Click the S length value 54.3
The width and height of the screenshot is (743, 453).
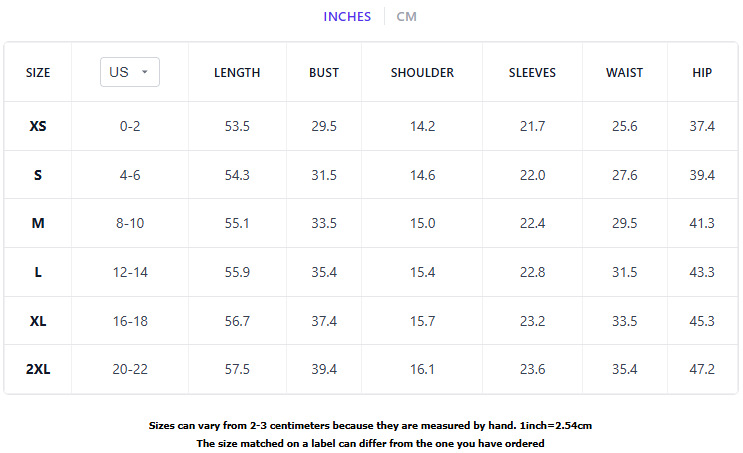point(237,175)
